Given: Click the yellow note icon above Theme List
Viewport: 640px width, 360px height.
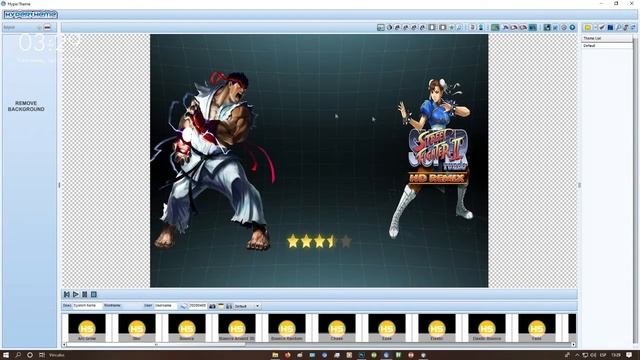Looking at the screenshot, I should click(588, 27).
